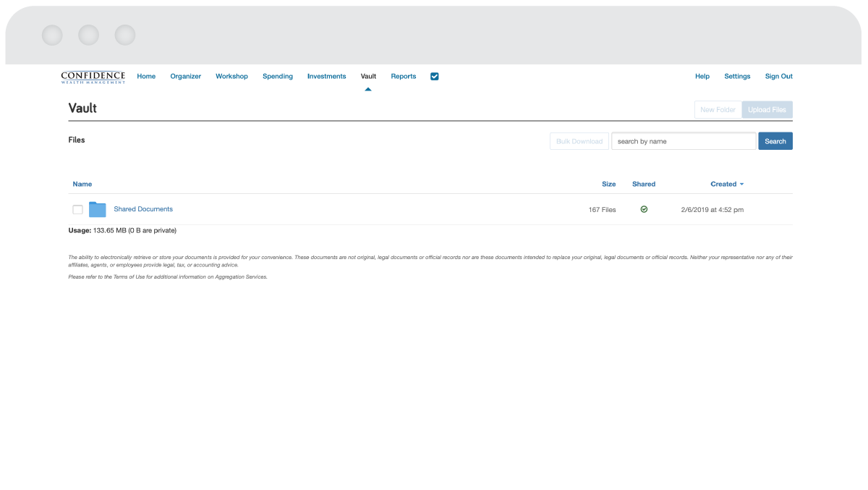Viewport: 868px width, 490px height.
Task: Open the Reports tab
Action: (404, 76)
